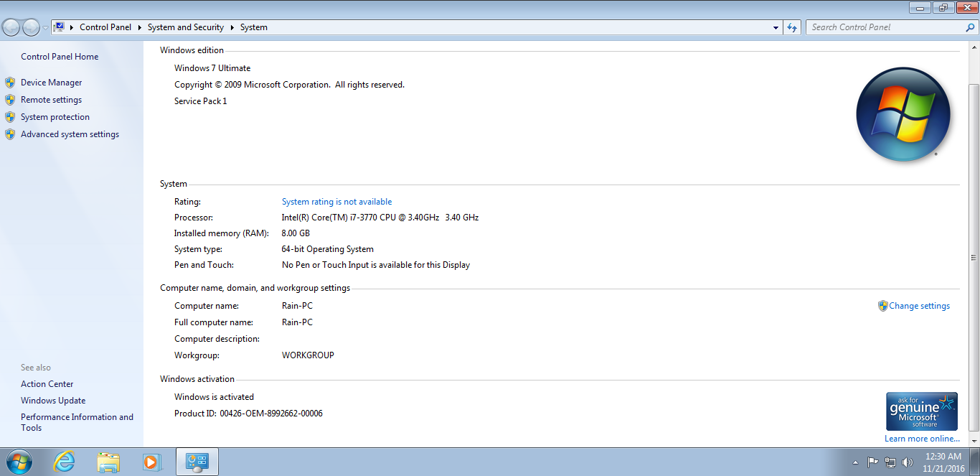Click the search magnifier icon
980x476 pixels.
(971, 27)
